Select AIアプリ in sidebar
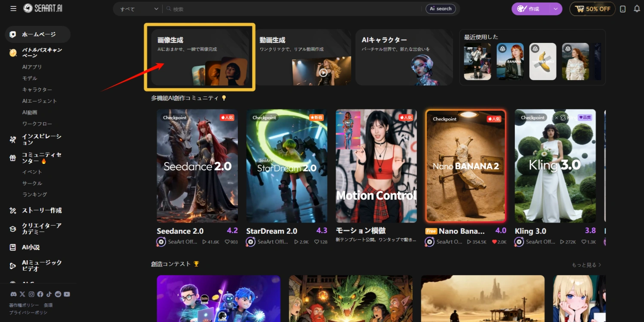Screen dimensions: 644x322 click(x=32, y=67)
